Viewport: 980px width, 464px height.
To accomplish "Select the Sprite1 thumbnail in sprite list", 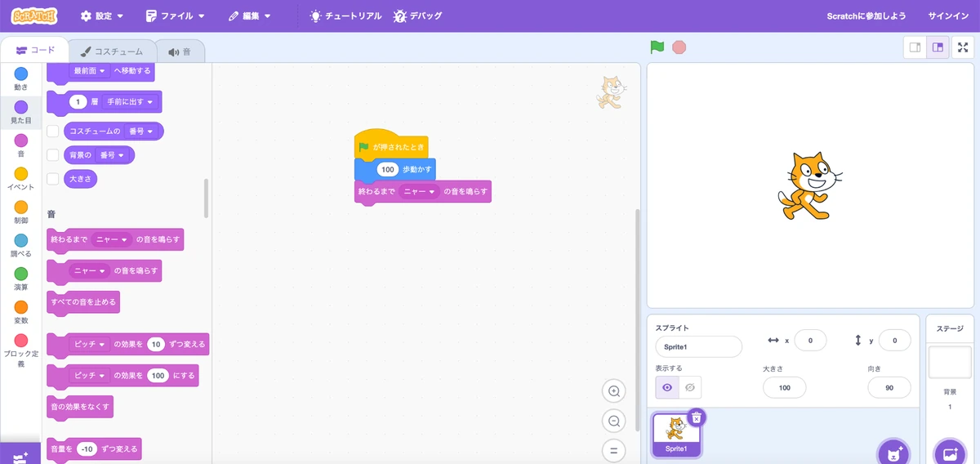I will 676,434.
